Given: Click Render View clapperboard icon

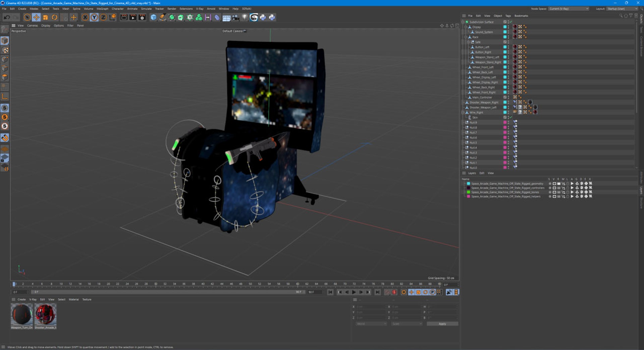Looking at the screenshot, I should (124, 17).
